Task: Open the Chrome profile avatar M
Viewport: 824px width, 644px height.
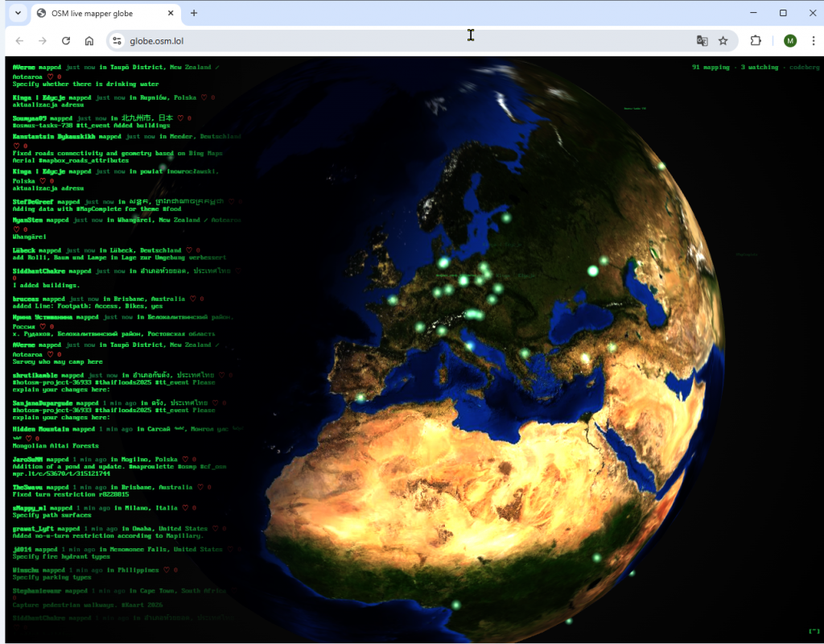Action: coord(790,41)
